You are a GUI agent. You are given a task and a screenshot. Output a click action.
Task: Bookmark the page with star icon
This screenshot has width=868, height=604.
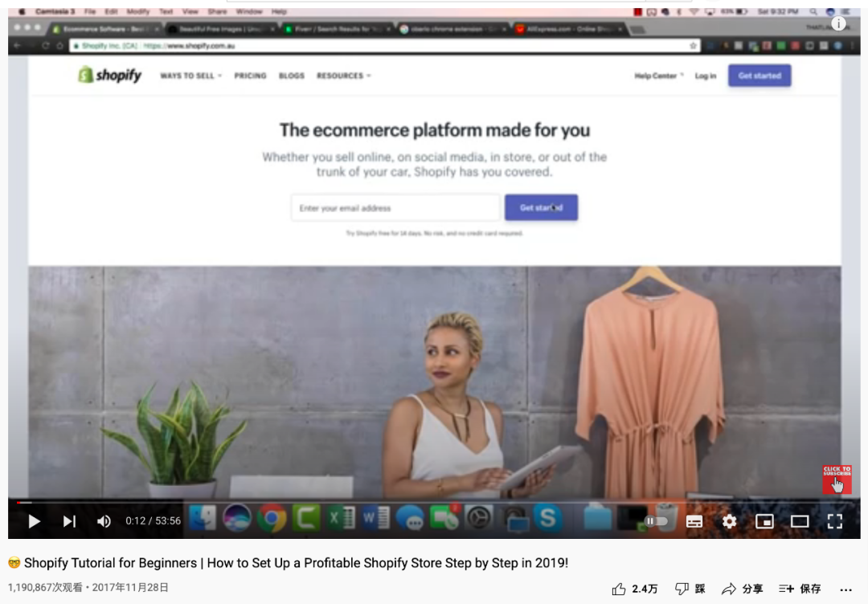(693, 46)
